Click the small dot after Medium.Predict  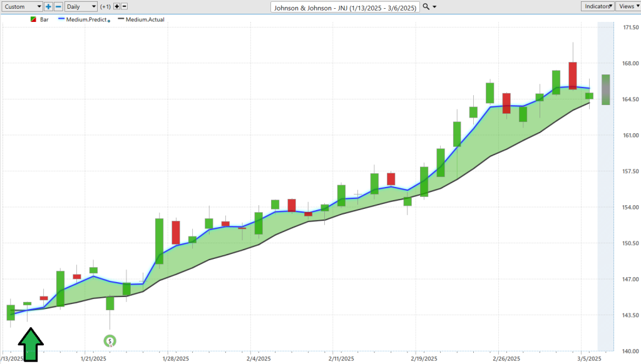109,21
